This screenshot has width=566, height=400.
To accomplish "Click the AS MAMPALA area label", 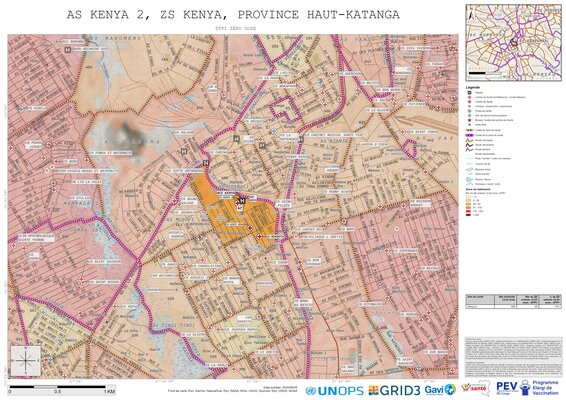I will pyautogui.click(x=70, y=203).
